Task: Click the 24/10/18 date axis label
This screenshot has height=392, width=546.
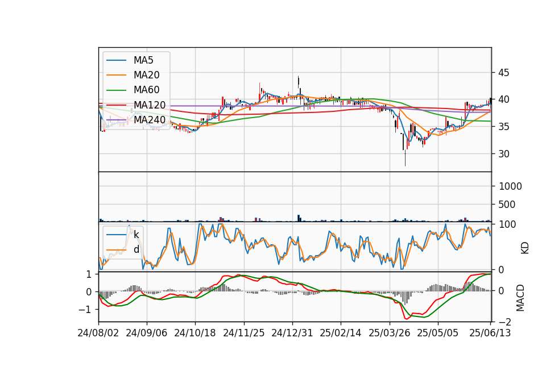Action: [x=195, y=333]
